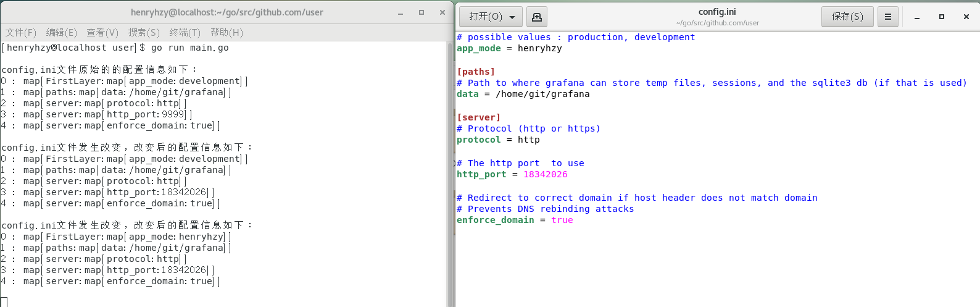Viewport: 980px width, 307px height.
Task: Close the terminal window
Action: click(x=442, y=12)
